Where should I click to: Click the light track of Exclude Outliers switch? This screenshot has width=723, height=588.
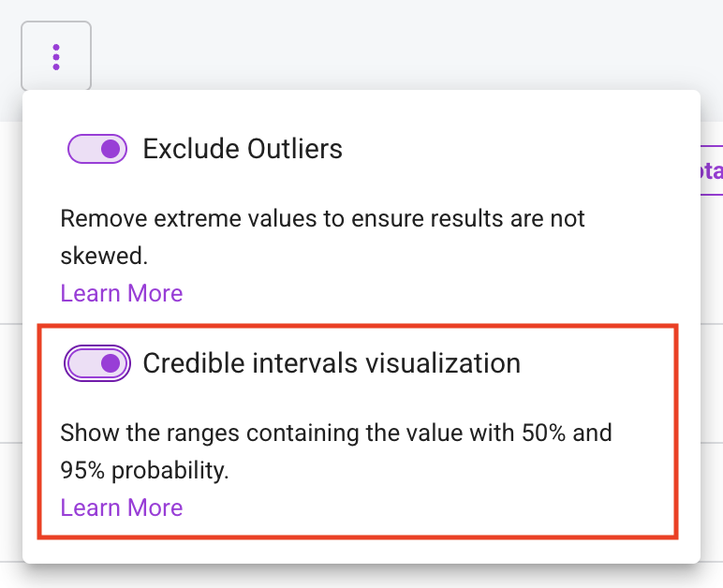(84, 149)
